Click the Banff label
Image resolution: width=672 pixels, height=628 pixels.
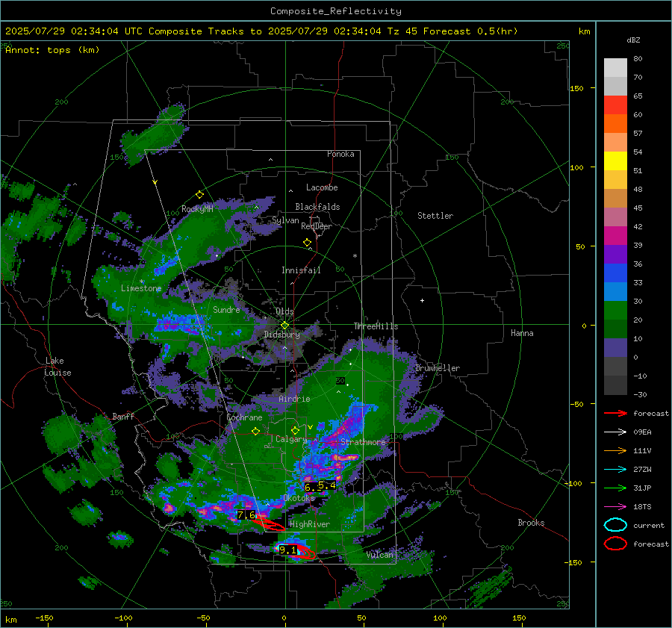point(123,416)
